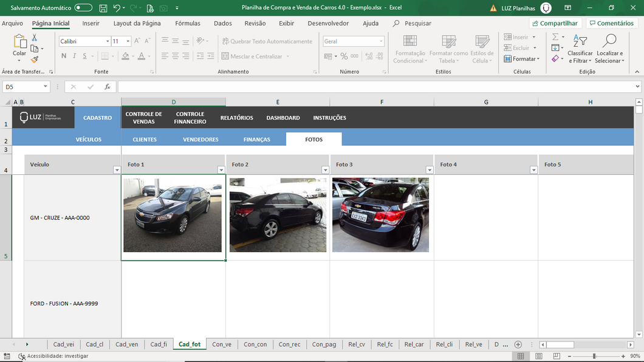The height and width of the screenshot is (362, 644).
Task: Open Mesclar e Centralizar dropdown arrow
Action: (x=287, y=56)
